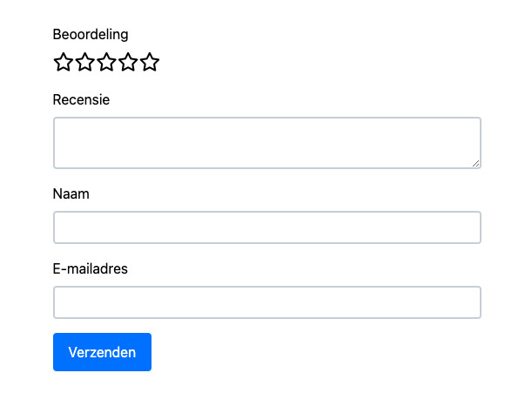Choose the third star rating
The image size is (532, 400).
[107, 62]
